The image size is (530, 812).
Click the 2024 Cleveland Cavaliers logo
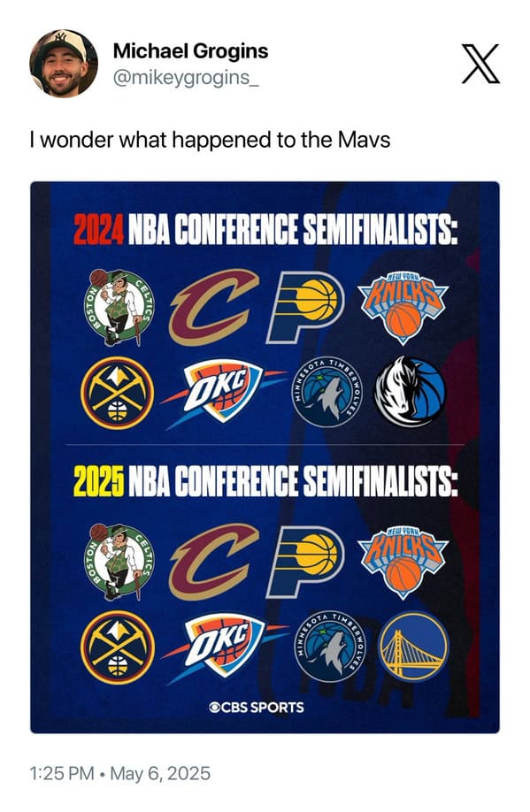(x=214, y=307)
